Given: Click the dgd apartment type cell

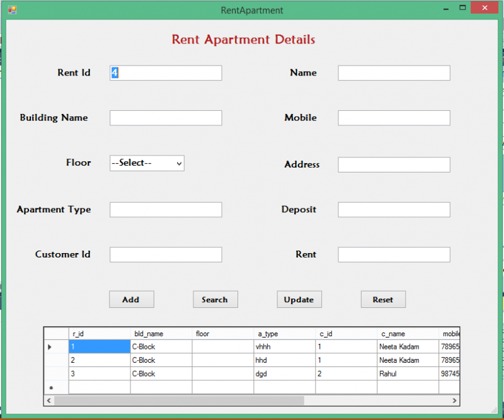Looking at the screenshot, I should click(285, 374).
